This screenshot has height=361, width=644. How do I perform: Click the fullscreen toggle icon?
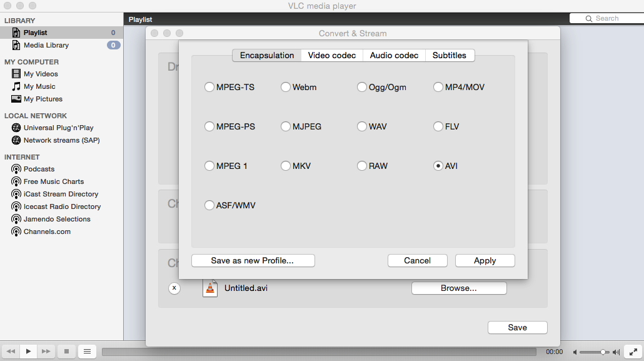pyautogui.click(x=633, y=352)
